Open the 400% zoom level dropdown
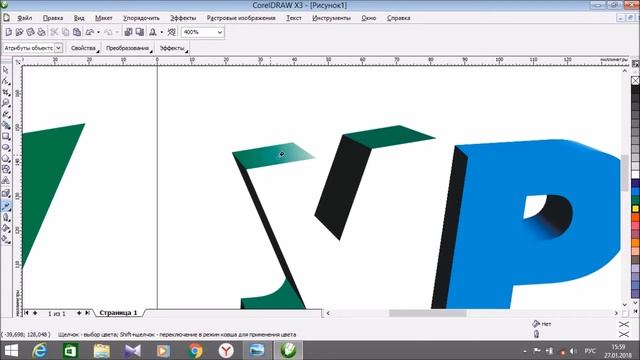This screenshot has width=640, height=360. [x=220, y=32]
